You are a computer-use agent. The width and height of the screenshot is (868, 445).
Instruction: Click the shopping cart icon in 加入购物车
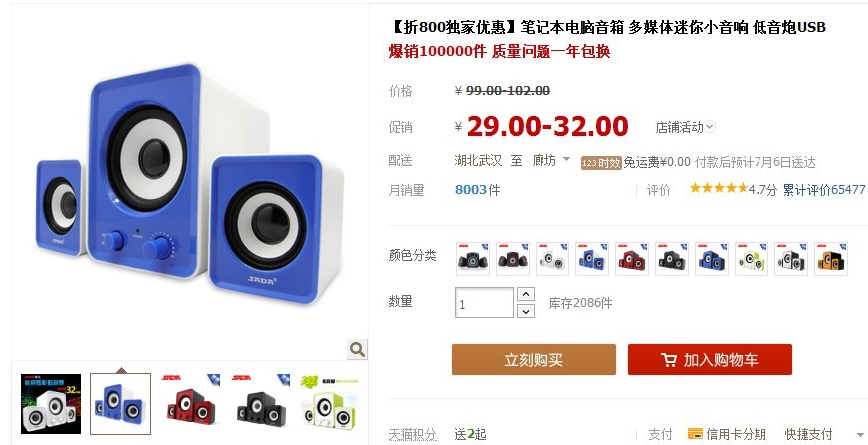669,360
